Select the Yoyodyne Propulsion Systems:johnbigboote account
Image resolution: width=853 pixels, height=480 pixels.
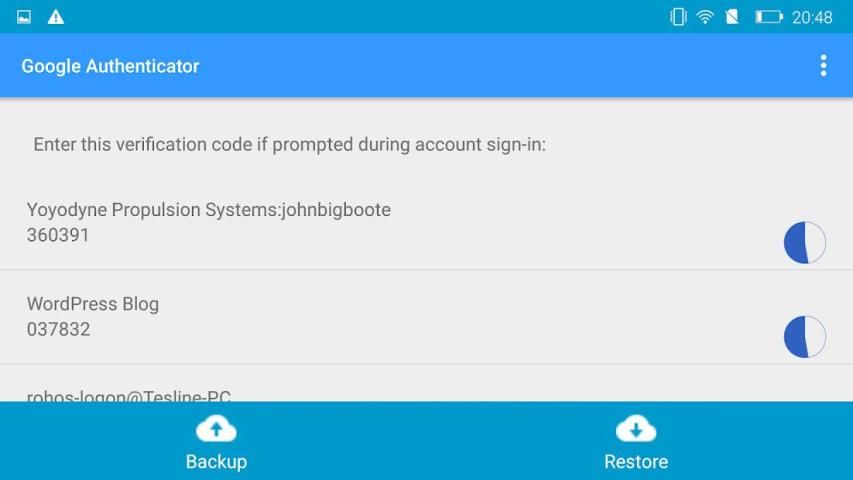[426, 223]
